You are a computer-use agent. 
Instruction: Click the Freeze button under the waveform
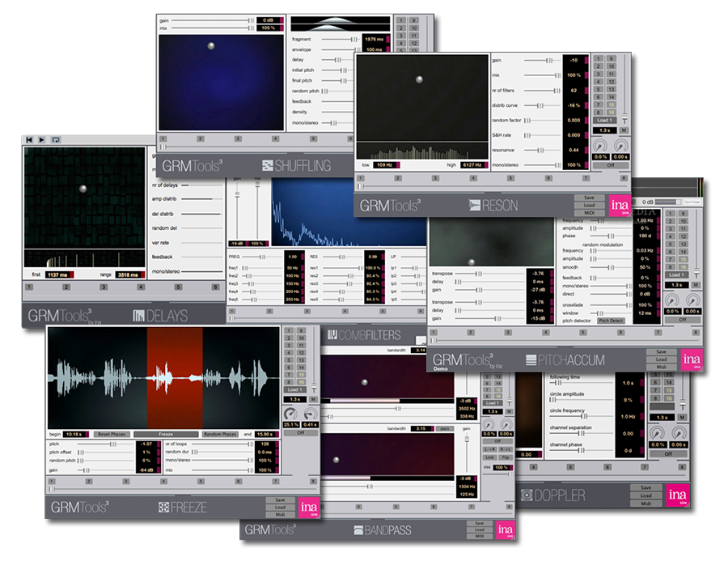tap(165, 434)
